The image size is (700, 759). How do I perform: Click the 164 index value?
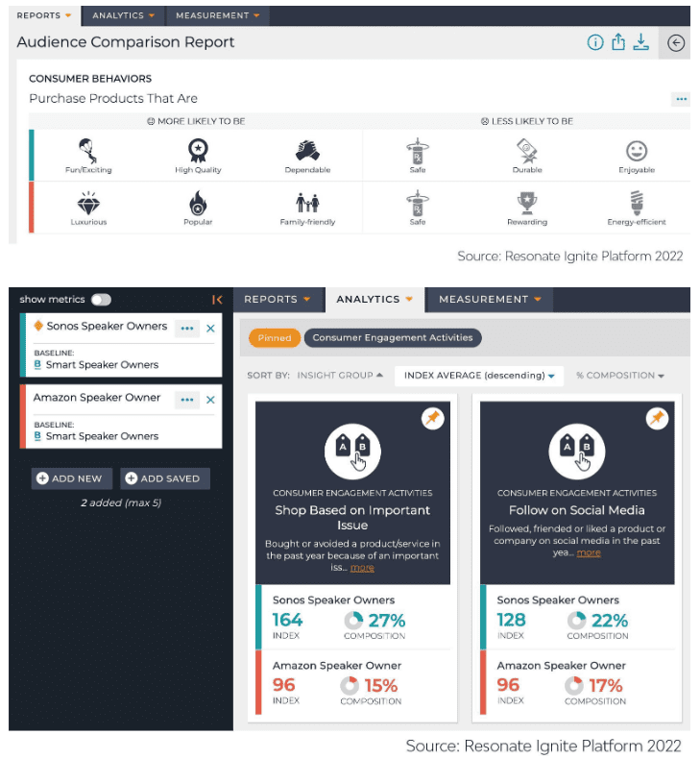click(287, 620)
